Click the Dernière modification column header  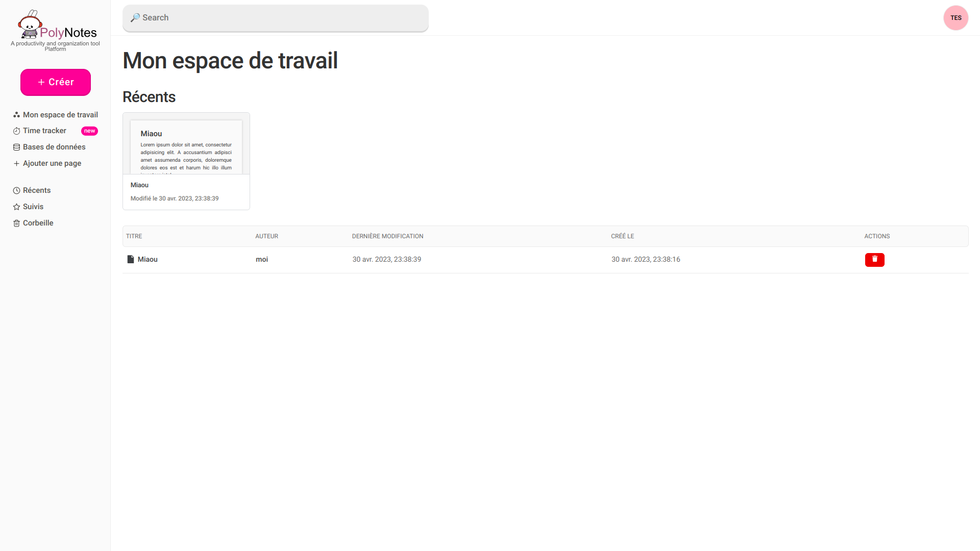tap(387, 236)
